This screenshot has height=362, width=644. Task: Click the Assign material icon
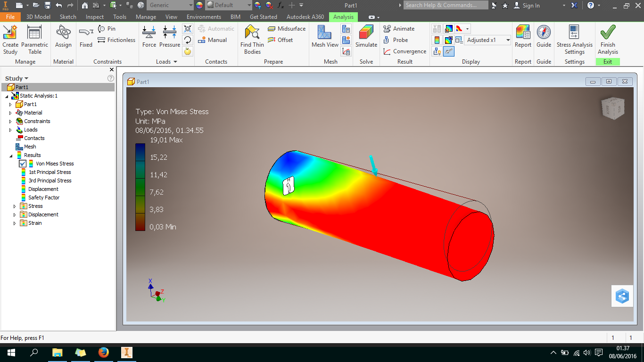pos(63,37)
